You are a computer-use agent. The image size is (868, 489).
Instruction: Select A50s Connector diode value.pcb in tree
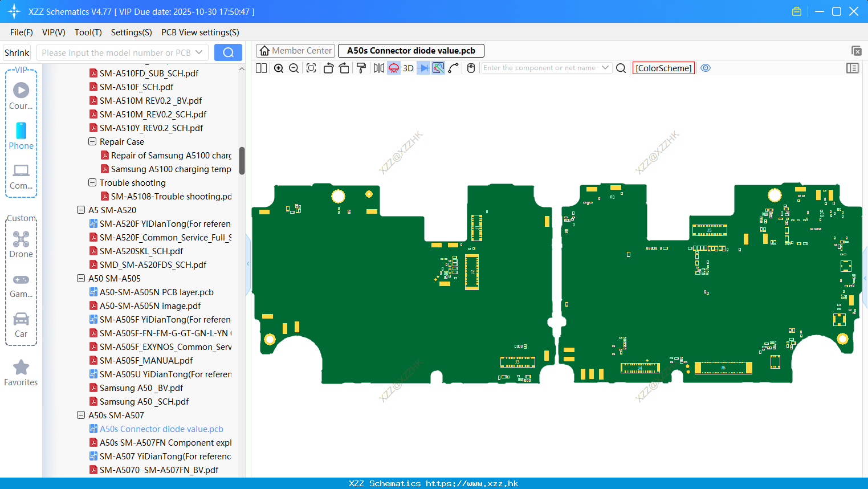pos(161,429)
